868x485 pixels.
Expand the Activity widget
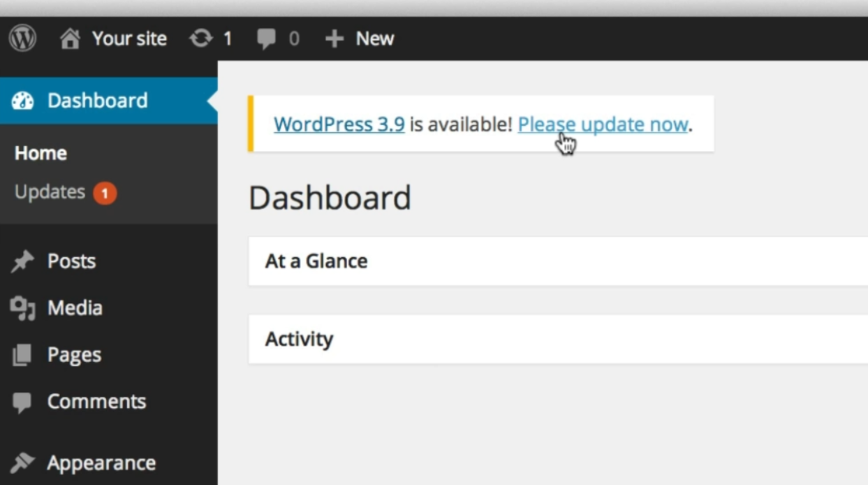coord(558,339)
